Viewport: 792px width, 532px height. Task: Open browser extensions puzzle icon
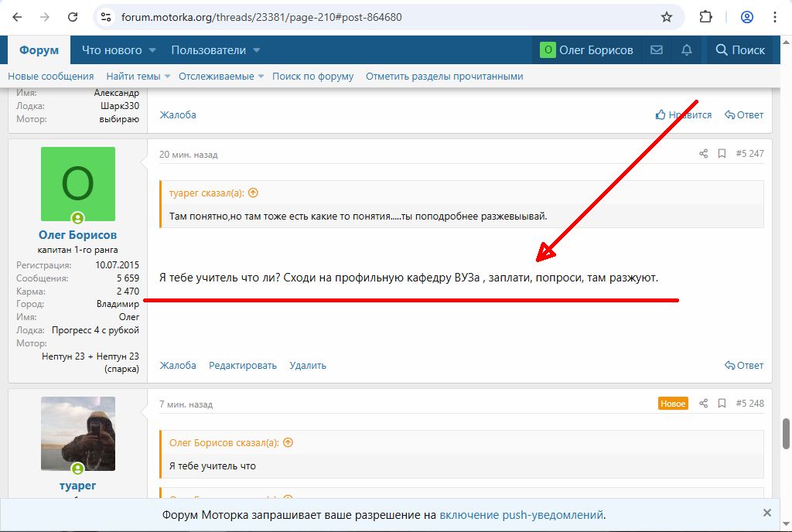click(x=705, y=17)
